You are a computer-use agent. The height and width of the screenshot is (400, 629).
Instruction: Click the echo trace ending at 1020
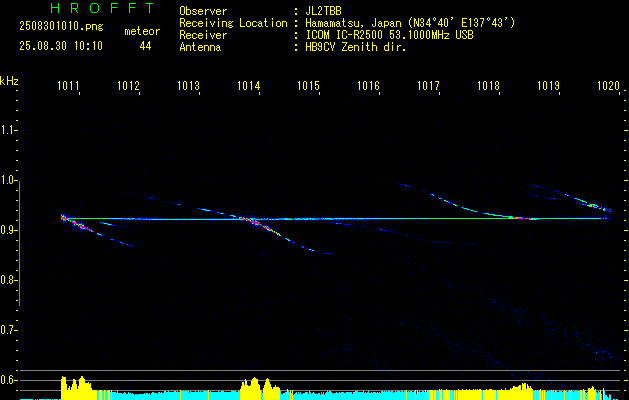coord(594,206)
